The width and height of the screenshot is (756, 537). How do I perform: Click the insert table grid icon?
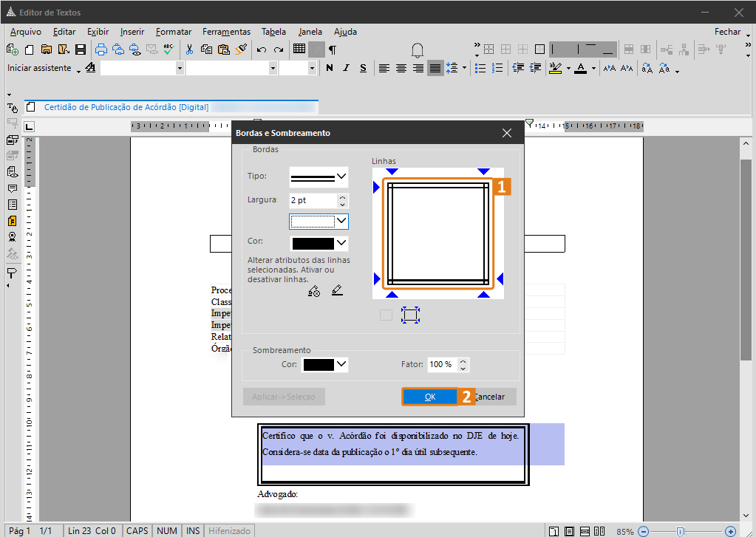point(299,49)
